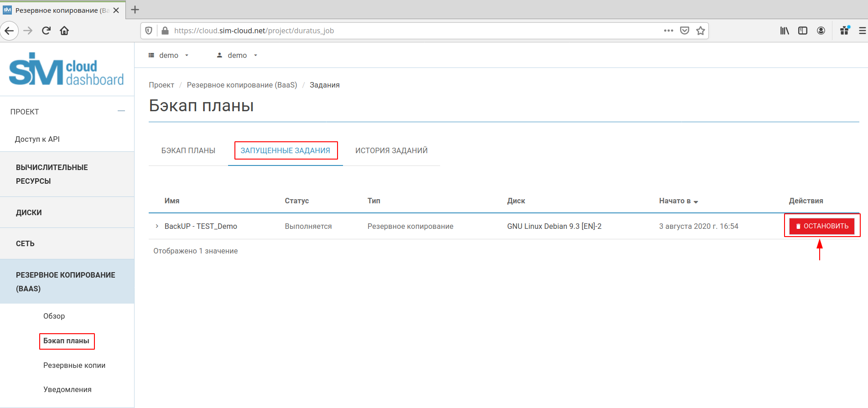Switch to the История заданий tab
Viewport: 868px width, 408px height.
click(x=391, y=150)
